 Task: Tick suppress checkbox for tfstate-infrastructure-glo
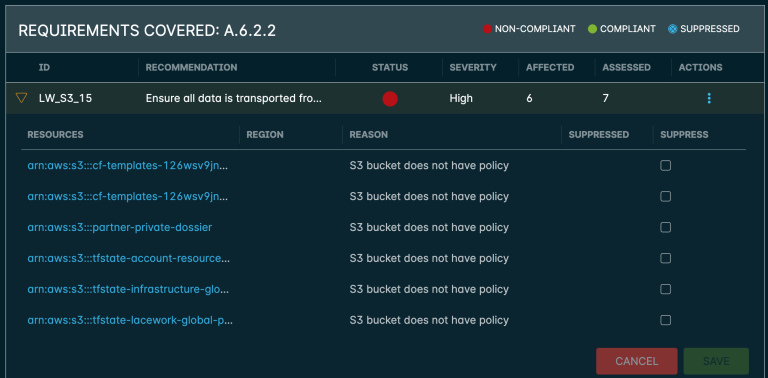[665, 289]
